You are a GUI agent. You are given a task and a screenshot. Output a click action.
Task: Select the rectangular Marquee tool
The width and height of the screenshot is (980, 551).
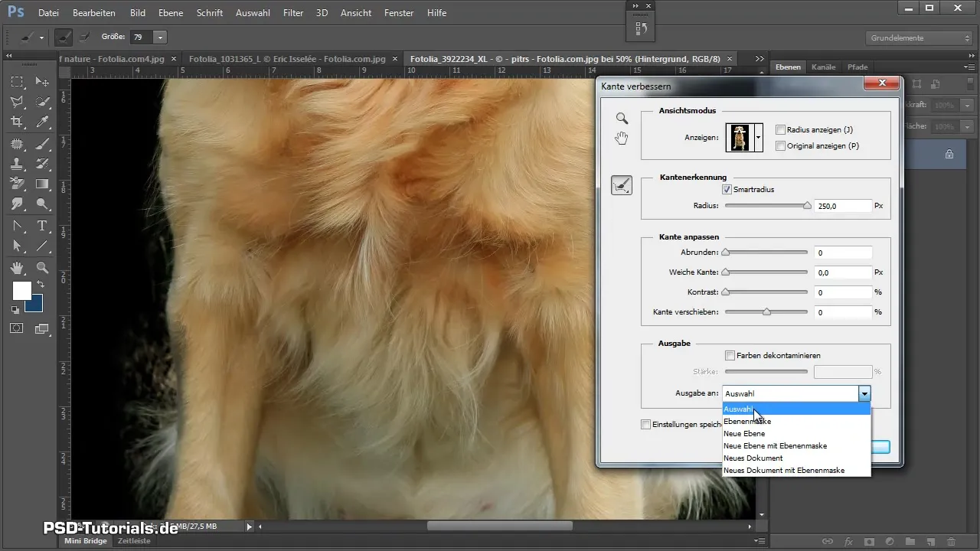pos(17,82)
